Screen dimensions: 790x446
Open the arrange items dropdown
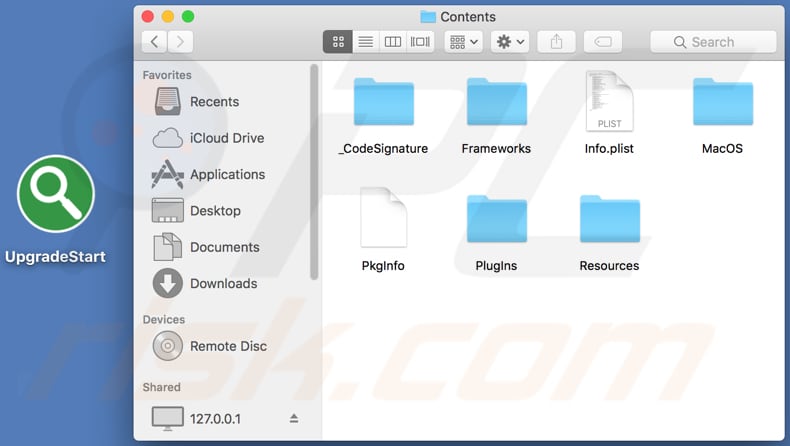coord(464,42)
